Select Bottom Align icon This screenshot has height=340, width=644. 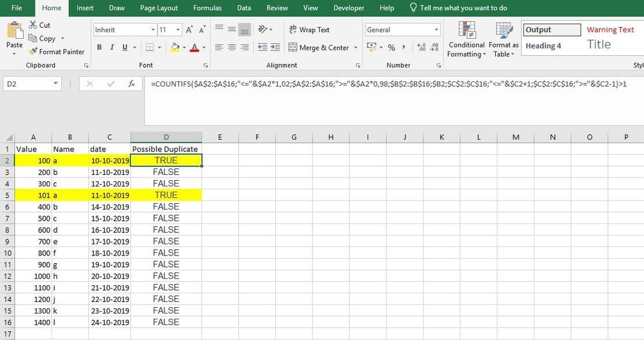click(245, 30)
